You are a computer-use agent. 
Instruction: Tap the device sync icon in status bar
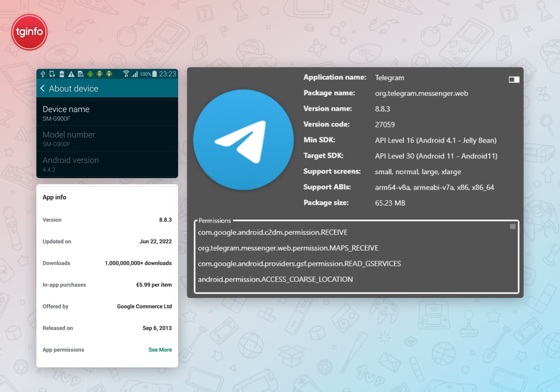point(52,74)
